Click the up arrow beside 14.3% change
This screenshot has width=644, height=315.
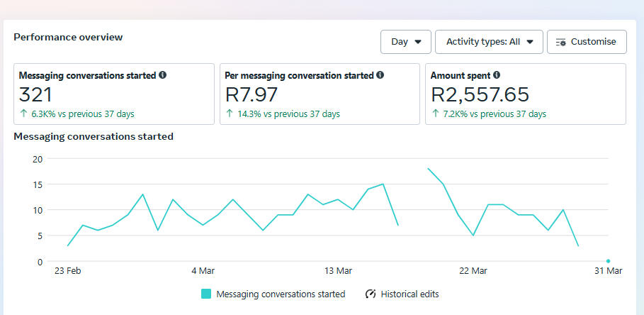tap(229, 114)
